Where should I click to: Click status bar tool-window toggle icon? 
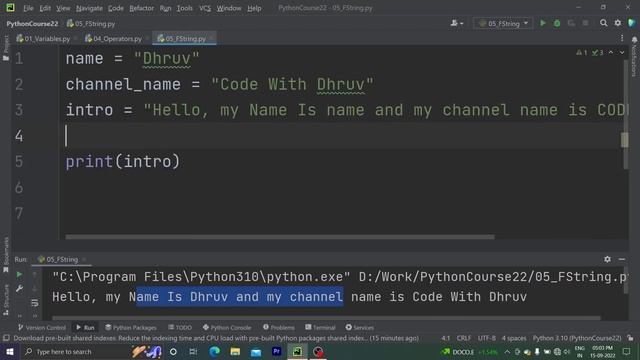coord(6,338)
